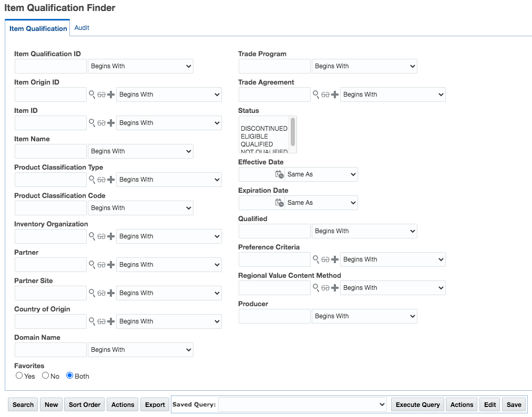532x417 pixels.
Task: Open the Effective Date 'Same As' dropdown
Action: (321, 174)
